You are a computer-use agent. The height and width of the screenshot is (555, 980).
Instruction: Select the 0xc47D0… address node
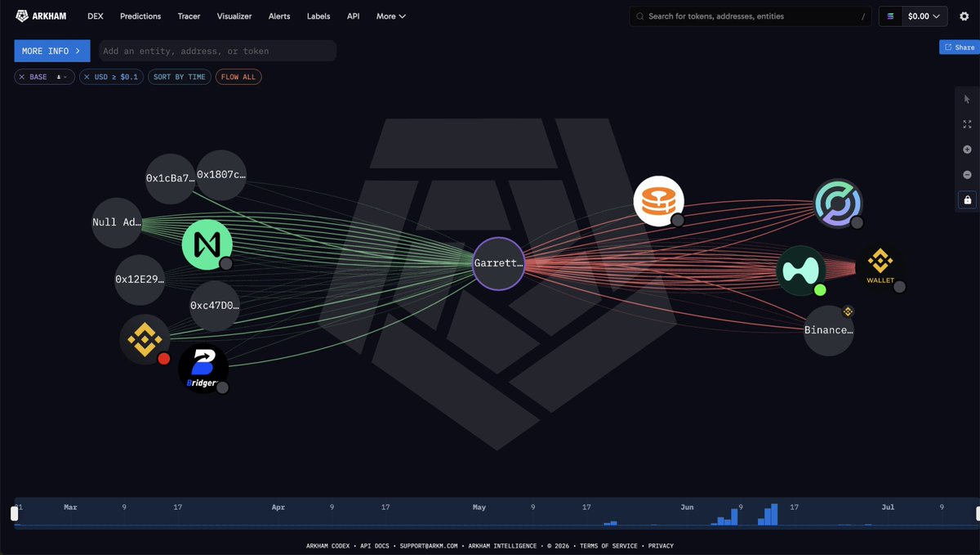[215, 306]
